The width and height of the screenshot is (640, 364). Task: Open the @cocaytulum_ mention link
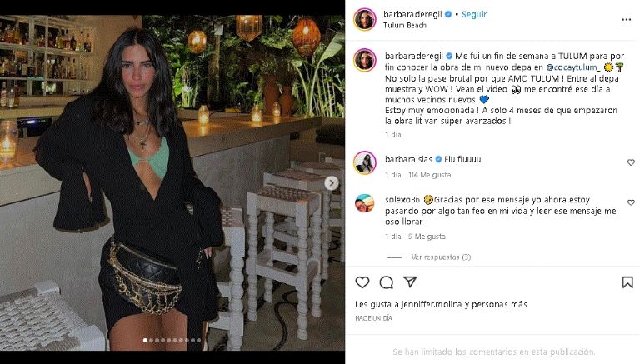pos(573,67)
